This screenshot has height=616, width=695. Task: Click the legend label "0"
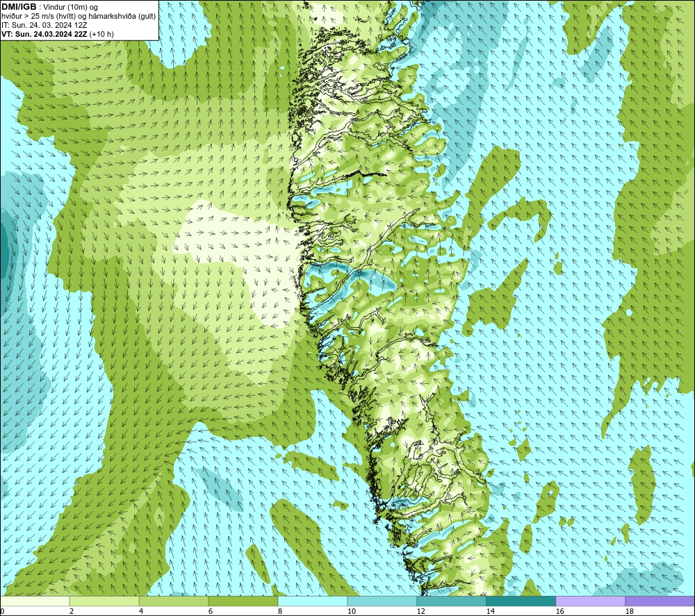tap(2, 612)
